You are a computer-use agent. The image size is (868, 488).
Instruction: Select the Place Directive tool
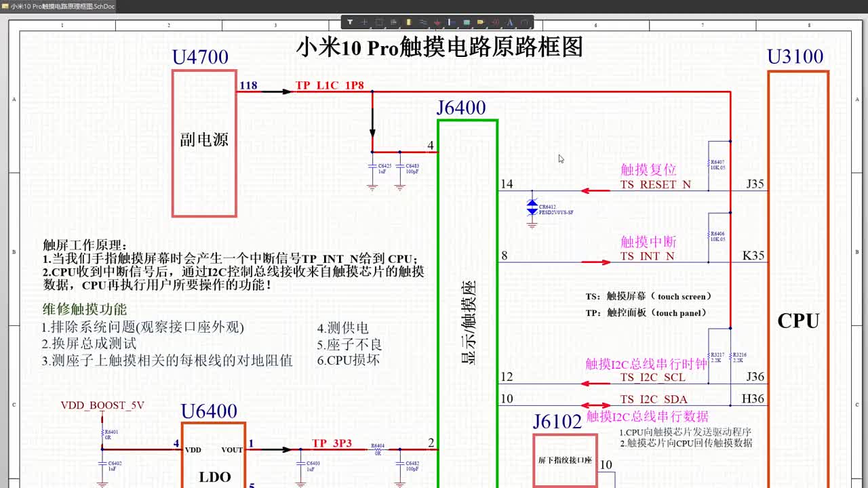(495, 22)
